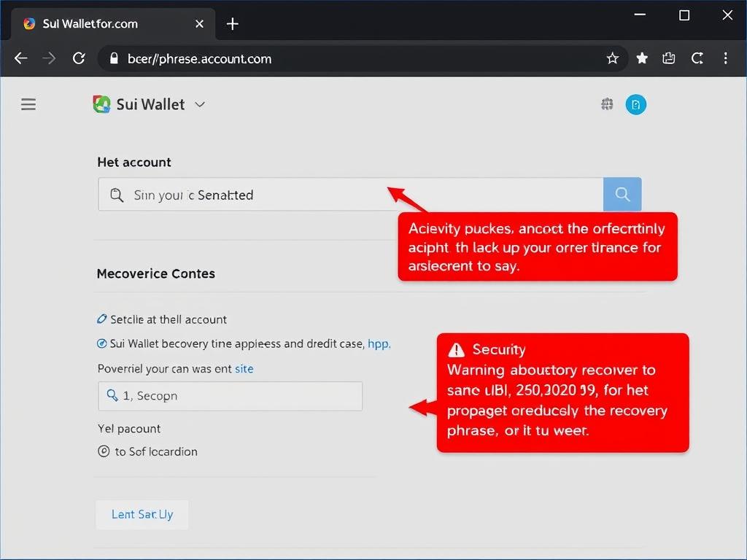Close the 'Sui Walletfor.com' tab

point(200,24)
